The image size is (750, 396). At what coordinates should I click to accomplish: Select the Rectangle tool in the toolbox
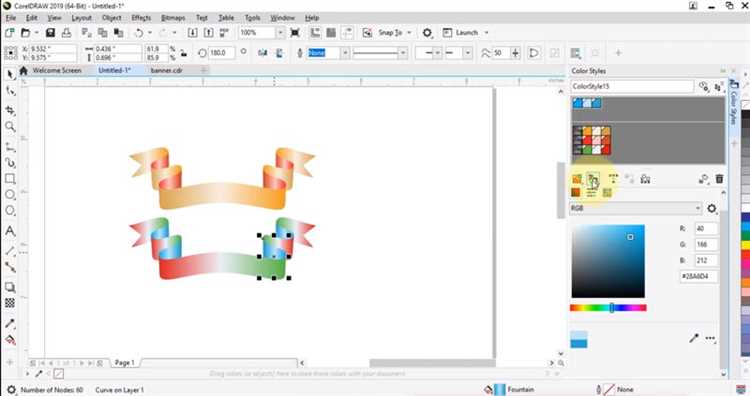coord(10,179)
